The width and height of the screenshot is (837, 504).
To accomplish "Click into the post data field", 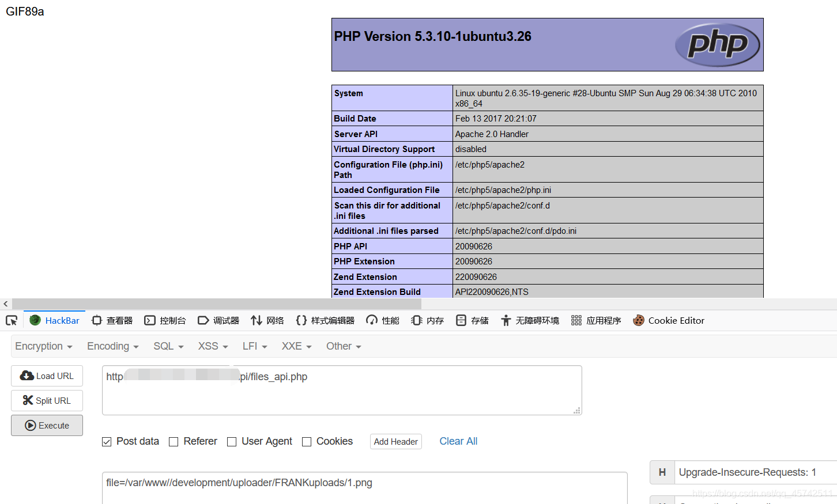I will 364,488.
